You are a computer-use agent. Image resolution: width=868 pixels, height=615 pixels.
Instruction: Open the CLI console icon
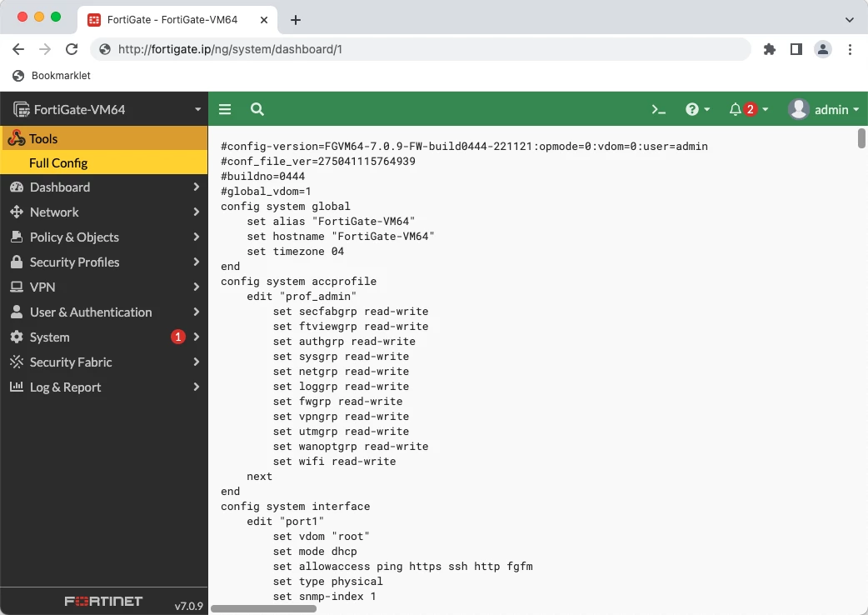[x=658, y=110]
